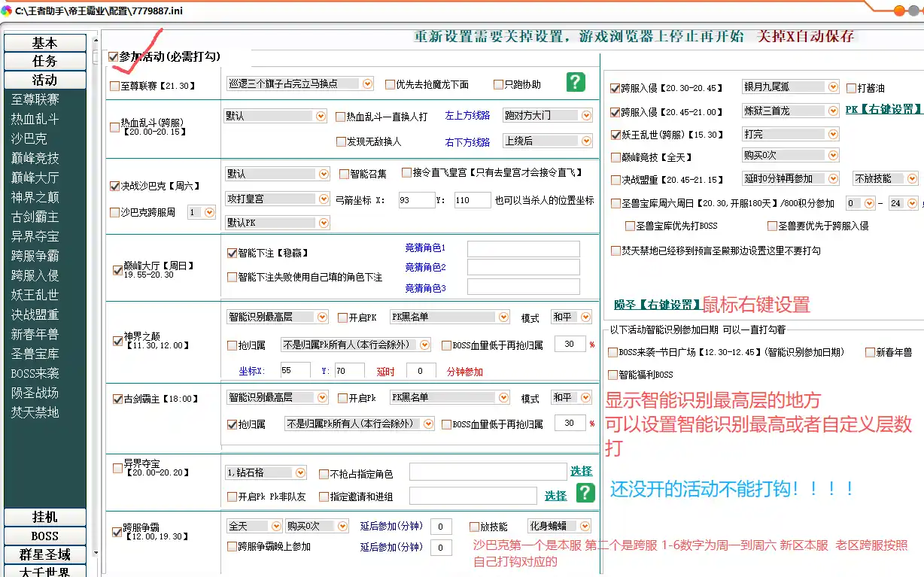Click the 竞猜角色1 input field

coord(524,249)
